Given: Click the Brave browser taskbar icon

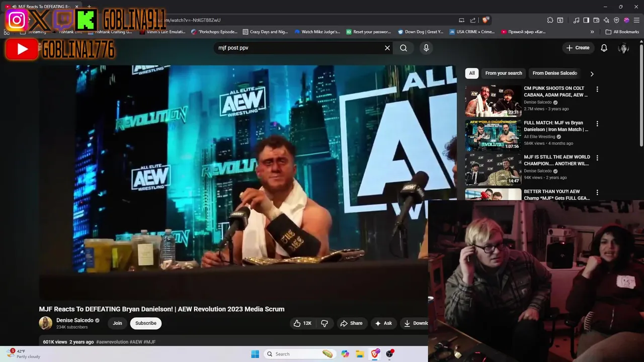Looking at the screenshot, I should tap(375, 354).
